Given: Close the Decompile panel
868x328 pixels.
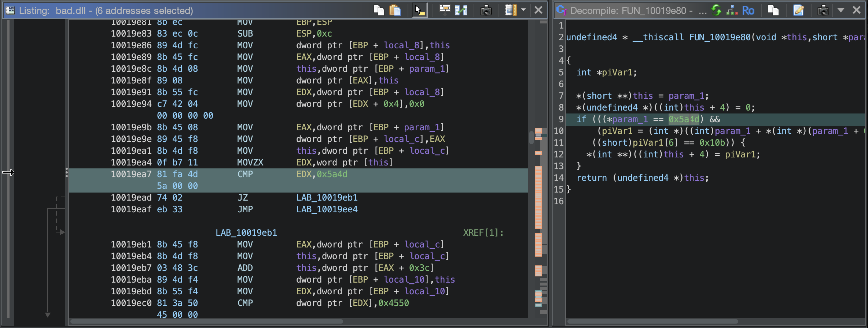Looking at the screenshot, I should click(857, 10).
